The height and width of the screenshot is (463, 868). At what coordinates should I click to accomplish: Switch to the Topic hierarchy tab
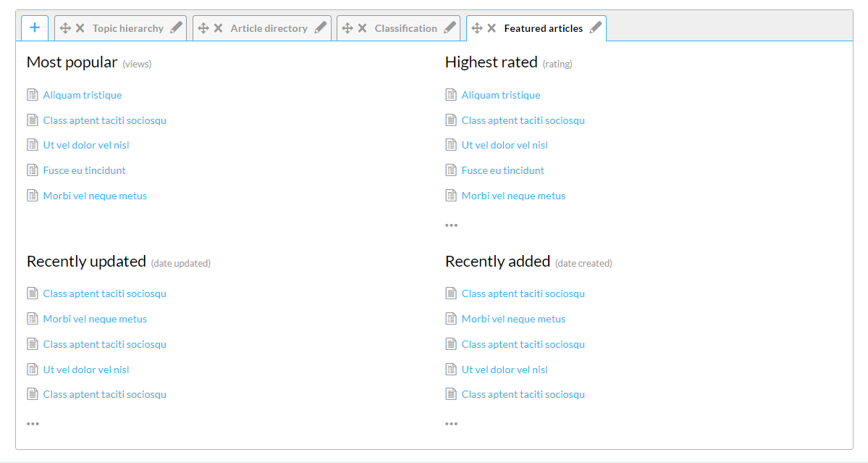128,28
